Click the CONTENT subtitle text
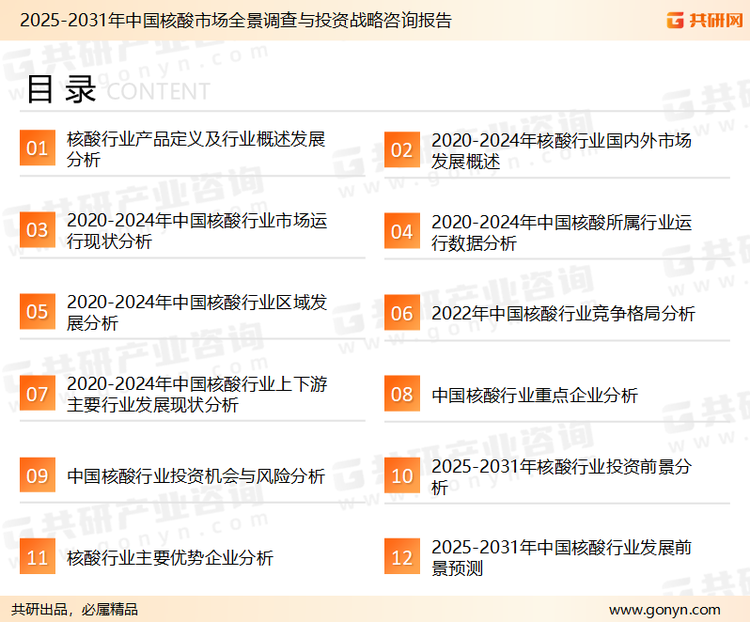This screenshot has width=750, height=622. pos(158,91)
